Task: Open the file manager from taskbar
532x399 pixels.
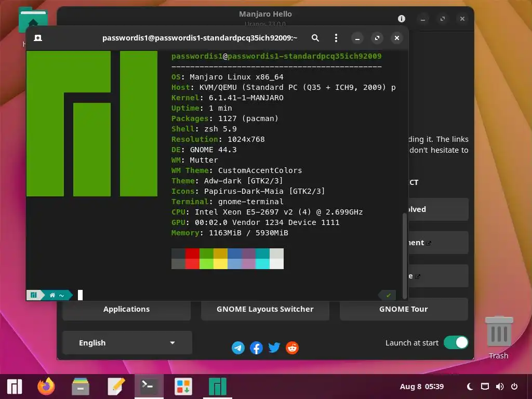Action: coord(81,387)
